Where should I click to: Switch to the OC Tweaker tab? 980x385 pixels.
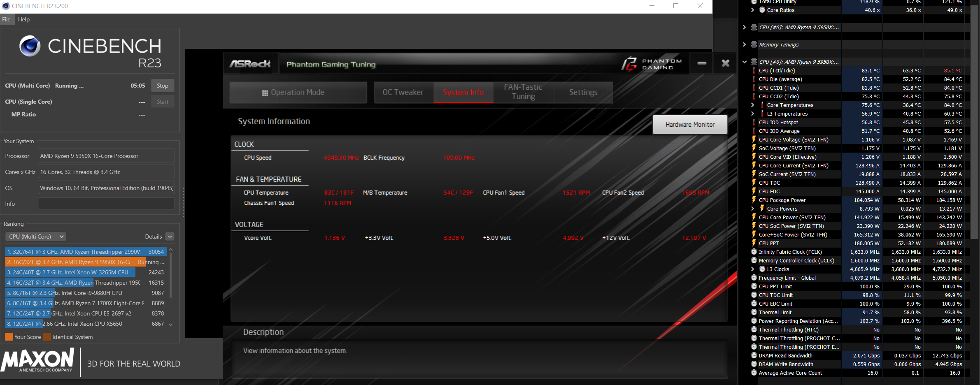click(x=403, y=92)
